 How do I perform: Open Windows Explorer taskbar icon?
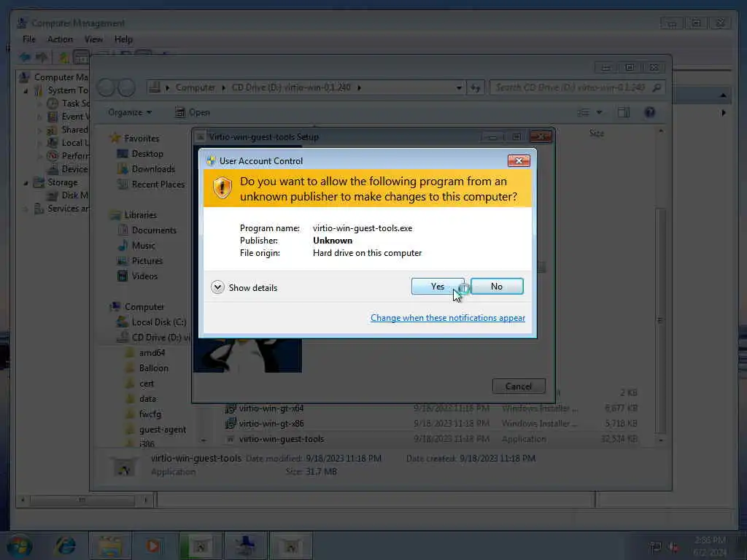tap(110, 545)
